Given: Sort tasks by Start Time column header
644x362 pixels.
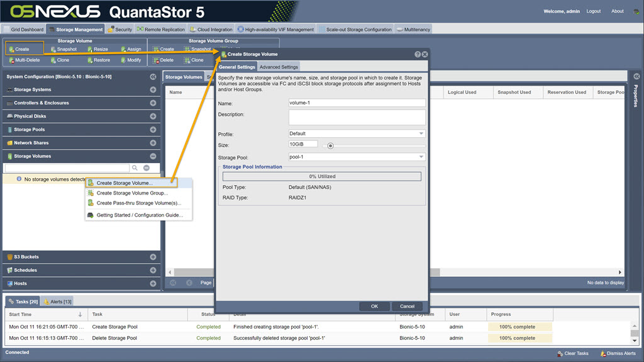Looking at the screenshot, I should click(45, 314).
